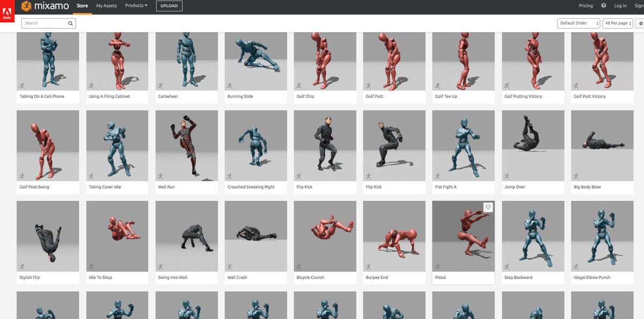Click running-man icon on Golf Putt Victory
Screen dimensions: 644x319
tap(576, 85)
